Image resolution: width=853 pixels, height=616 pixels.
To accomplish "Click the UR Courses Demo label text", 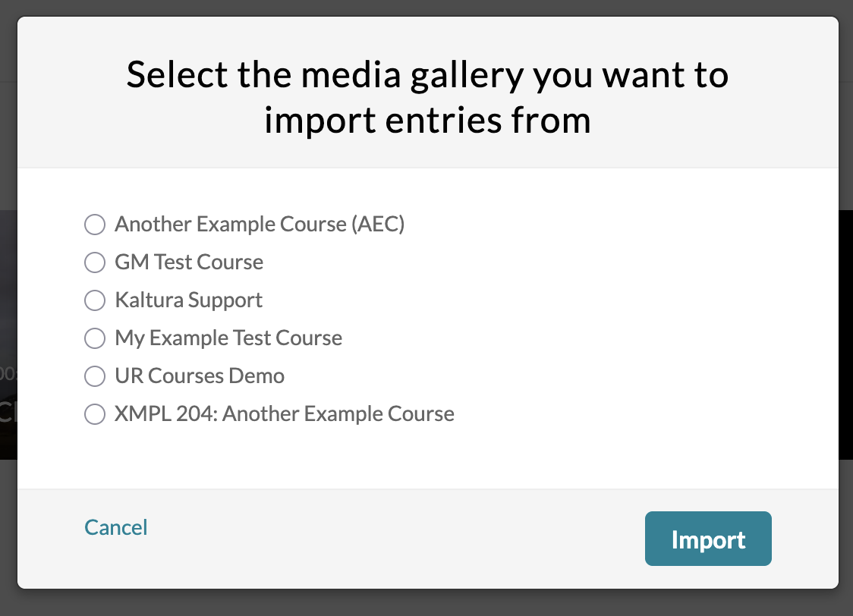I will (x=200, y=376).
